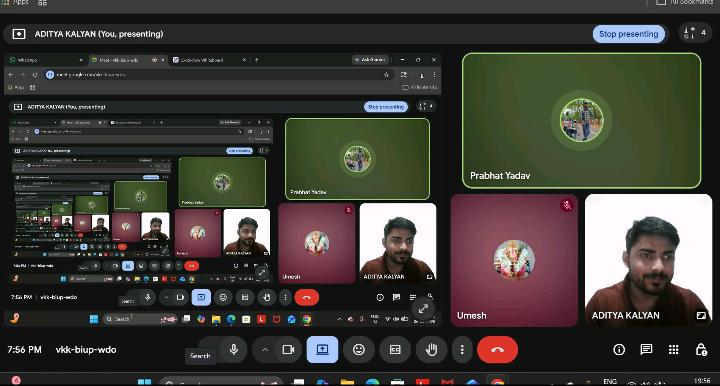Open Apps shortcut in shared browser bookmarks bar
Viewport: 720px width, 386px height.
pos(16,87)
